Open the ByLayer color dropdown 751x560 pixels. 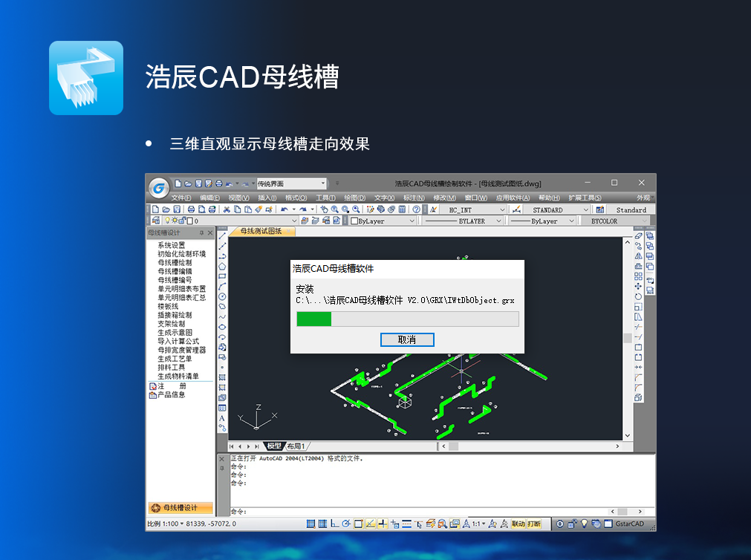[x=383, y=221]
